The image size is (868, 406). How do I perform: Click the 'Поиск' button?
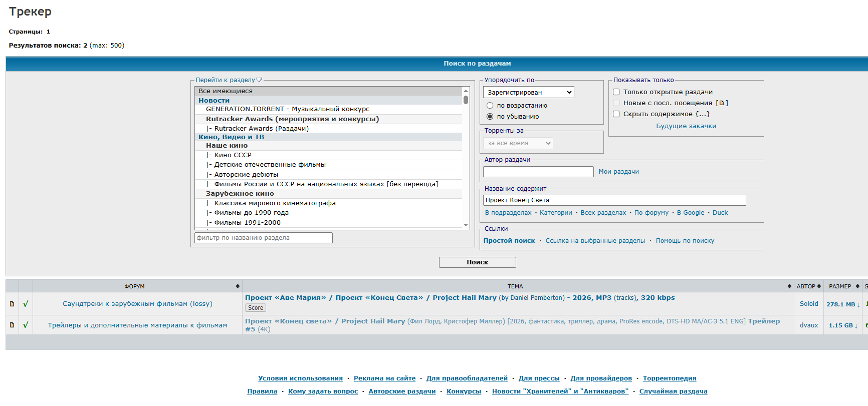click(x=478, y=262)
